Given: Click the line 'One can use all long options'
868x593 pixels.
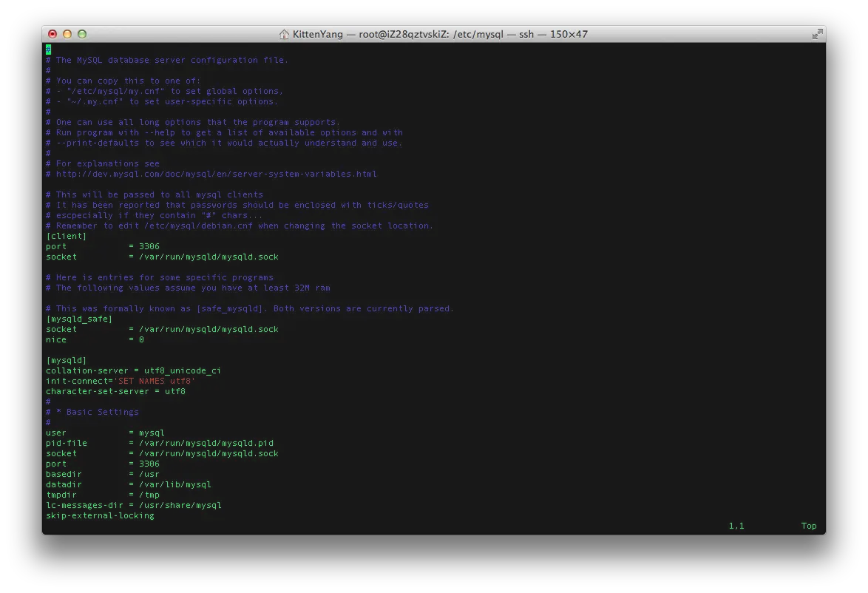Looking at the screenshot, I should 193,122.
